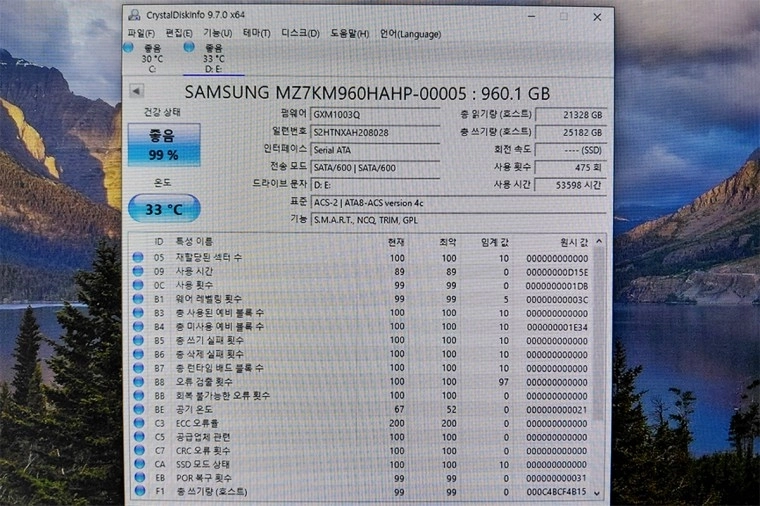Click status icon of attribute F1 row
Viewport: 760px width, 506px height.
140,491
